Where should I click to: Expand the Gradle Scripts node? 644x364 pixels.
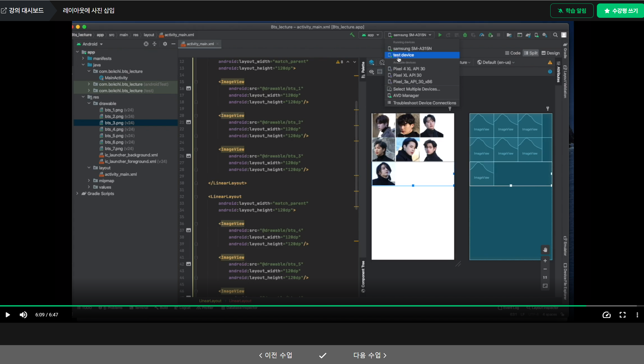[x=77, y=193]
